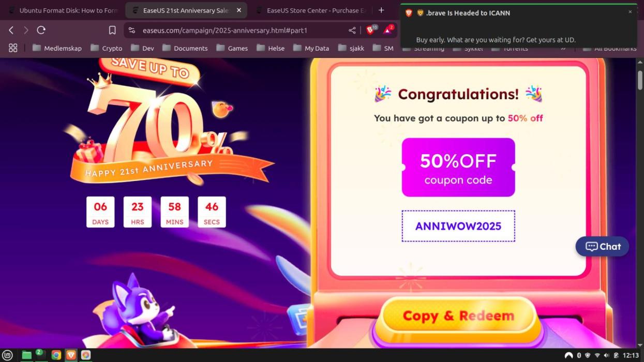
Task: Open the tab groups grid icon in bookmarks bar
Action: click(13, 48)
